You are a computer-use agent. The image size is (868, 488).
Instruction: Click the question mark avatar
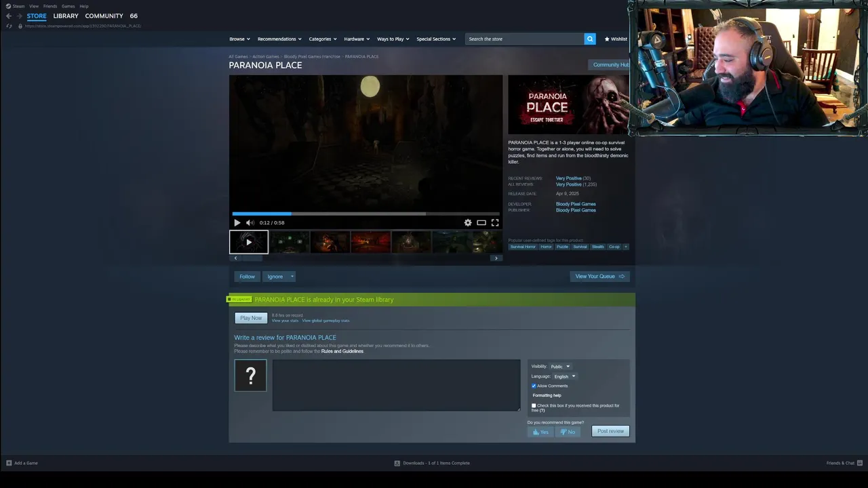click(x=250, y=375)
